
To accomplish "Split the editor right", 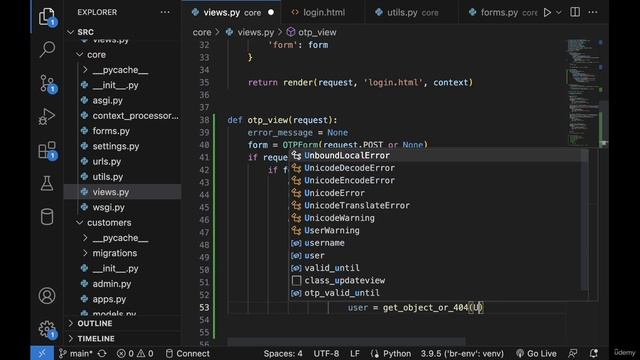I will pyautogui.click(x=575, y=12).
